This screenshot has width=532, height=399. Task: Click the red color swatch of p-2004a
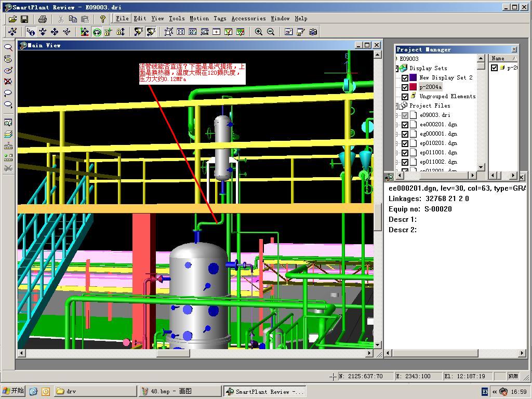pyautogui.click(x=413, y=87)
